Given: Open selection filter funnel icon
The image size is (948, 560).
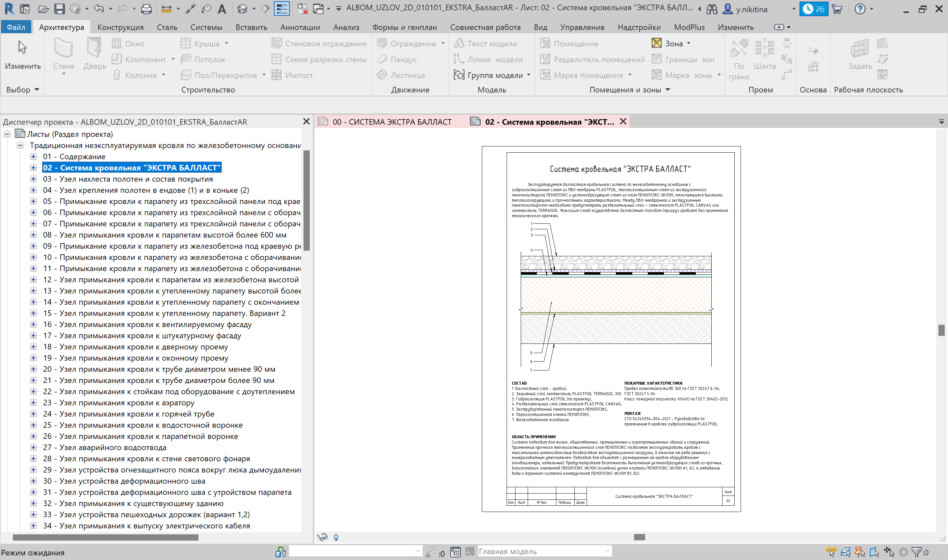Looking at the screenshot, I should coord(916,552).
